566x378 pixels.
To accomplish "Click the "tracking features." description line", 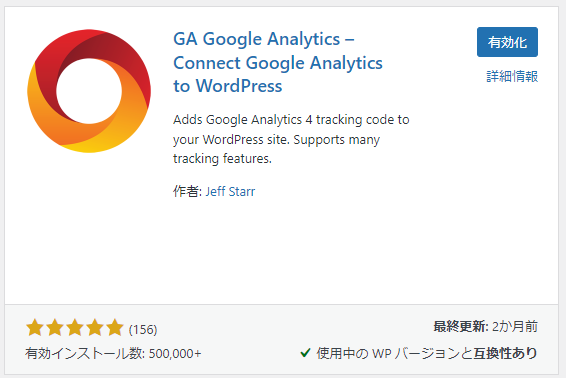I will point(222,158).
